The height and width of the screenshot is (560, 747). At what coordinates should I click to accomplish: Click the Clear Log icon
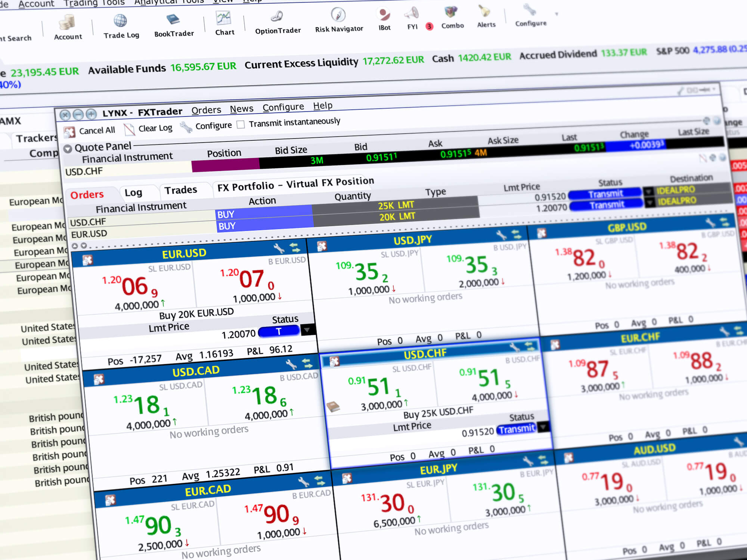point(129,130)
